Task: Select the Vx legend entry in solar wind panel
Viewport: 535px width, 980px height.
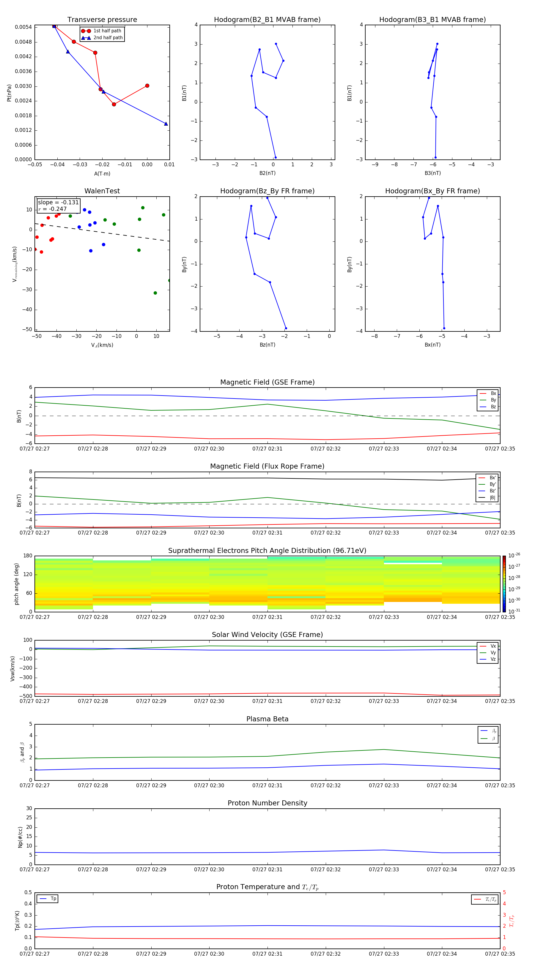Action: [488, 646]
